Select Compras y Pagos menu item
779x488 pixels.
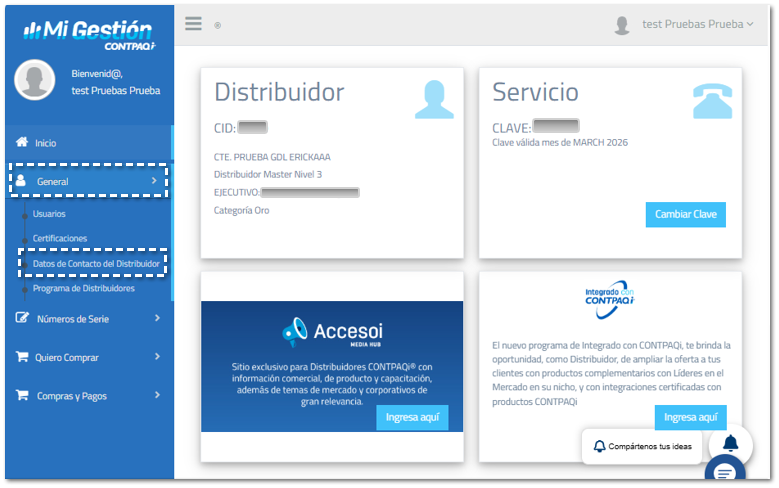pos(72,396)
